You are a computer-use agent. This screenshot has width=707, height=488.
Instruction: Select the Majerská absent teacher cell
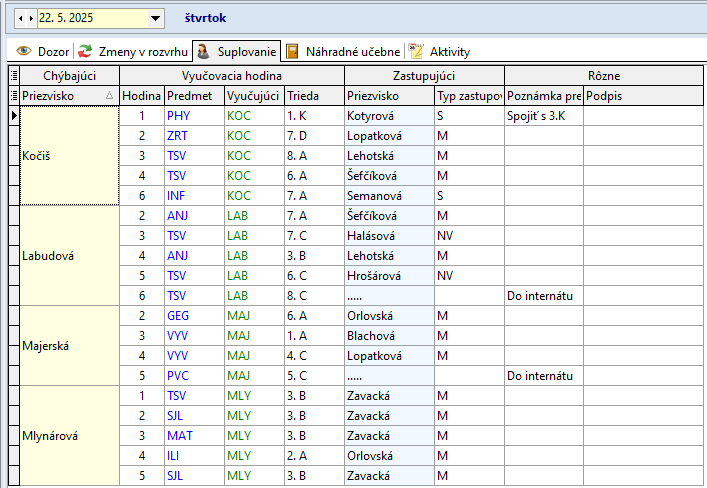pyautogui.click(x=69, y=346)
